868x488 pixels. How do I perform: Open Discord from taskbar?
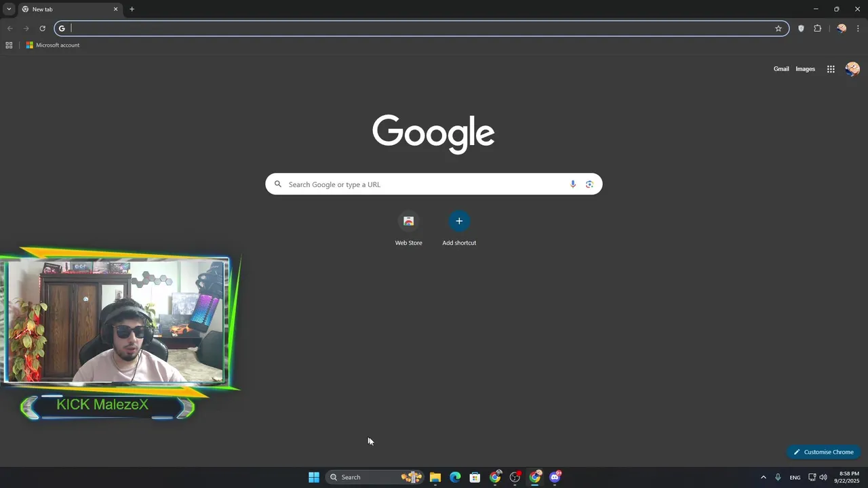coord(555,477)
